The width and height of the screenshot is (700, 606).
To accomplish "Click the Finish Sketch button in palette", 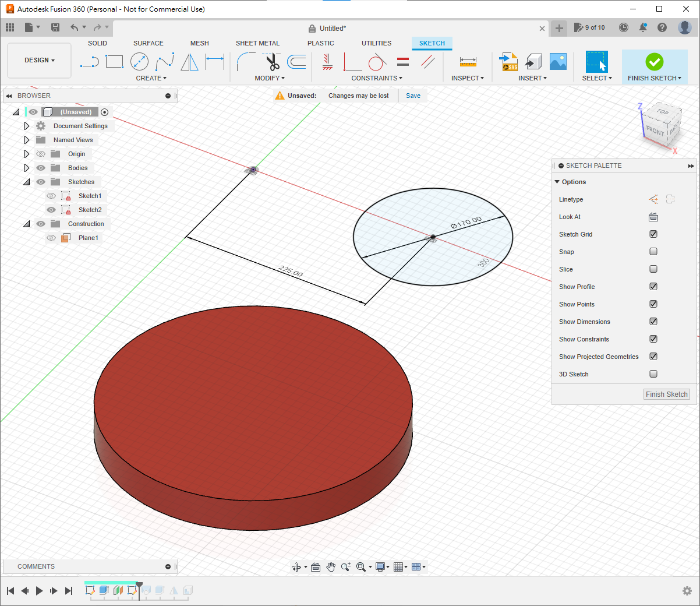I will point(666,394).
